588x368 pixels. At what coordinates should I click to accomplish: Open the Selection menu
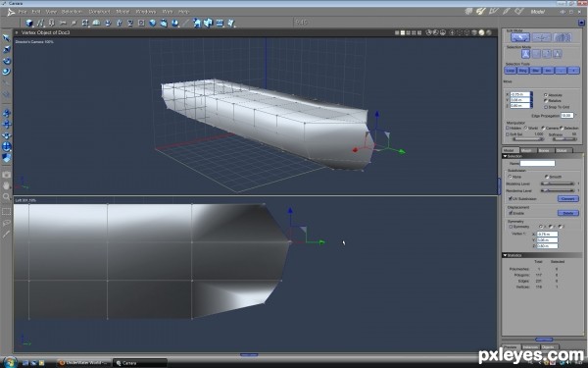tap(72, 12)
